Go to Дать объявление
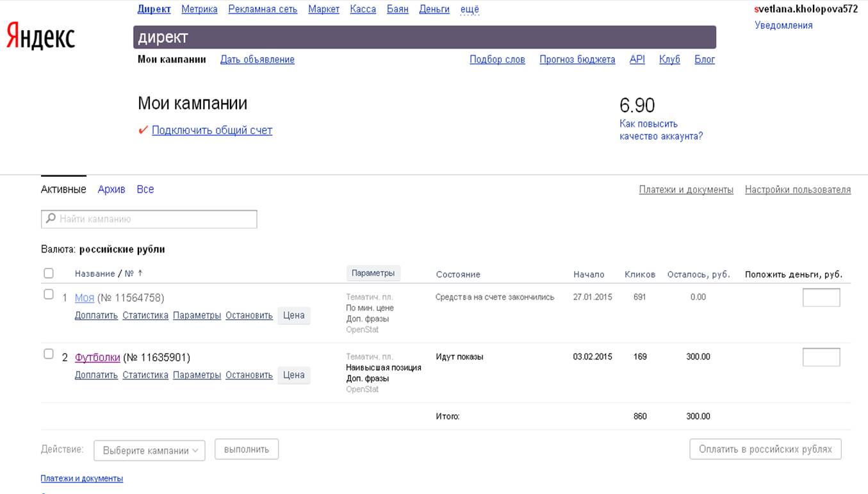This screenshot has width=868, height=494. [258, 60]
